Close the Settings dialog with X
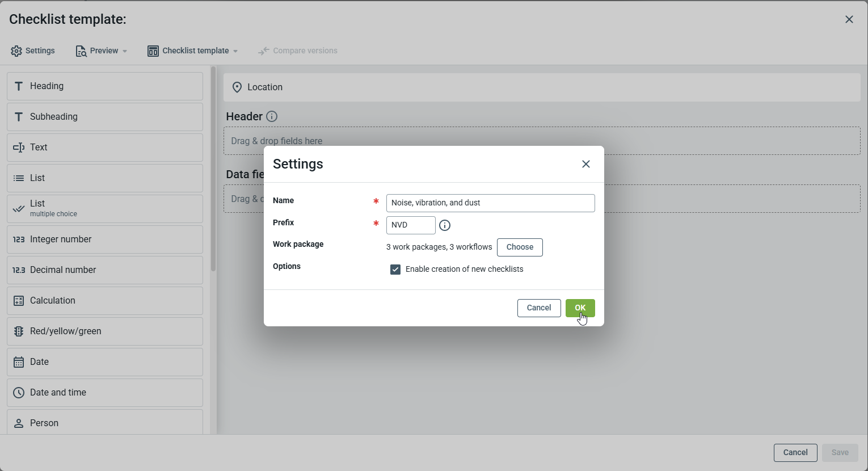Screen dimensions: 868x471 tap(586, 164)
